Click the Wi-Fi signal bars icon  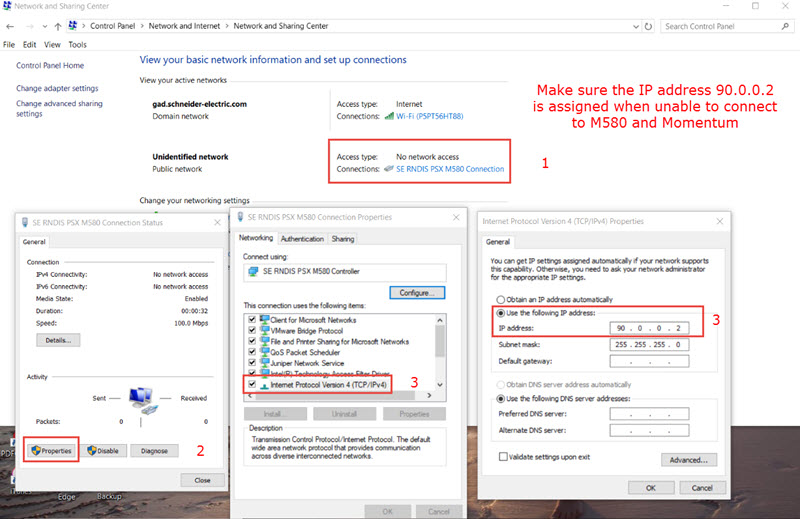(389, 116)
